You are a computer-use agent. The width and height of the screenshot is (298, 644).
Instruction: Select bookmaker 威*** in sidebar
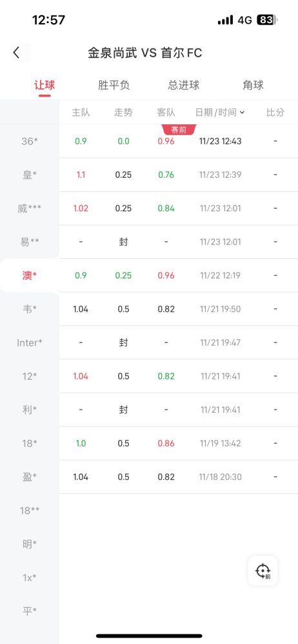tap(30, 209)
